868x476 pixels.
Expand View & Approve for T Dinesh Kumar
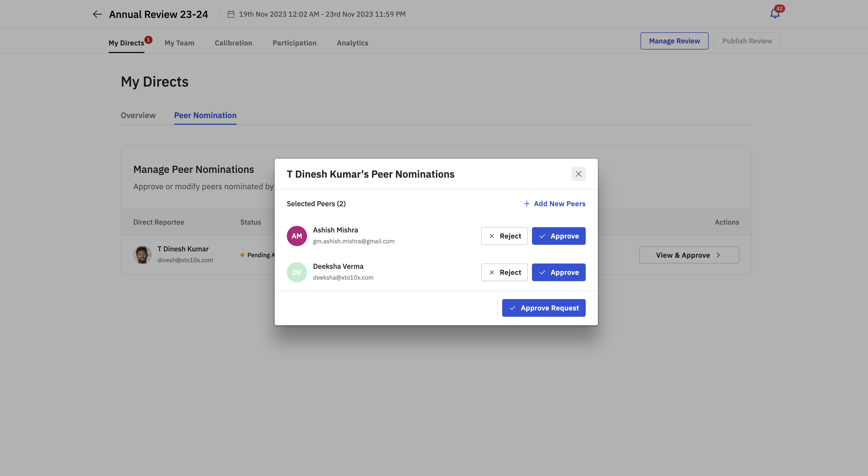[689, 255]
